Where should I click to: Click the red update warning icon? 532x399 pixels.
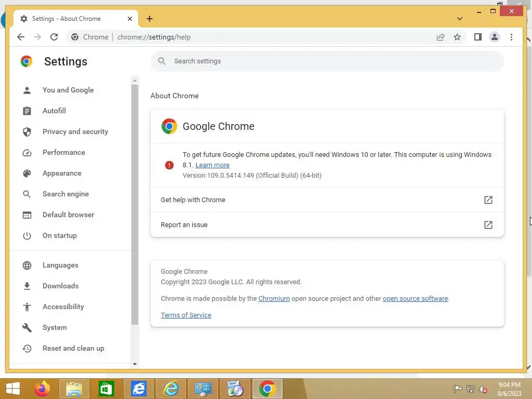169,165
